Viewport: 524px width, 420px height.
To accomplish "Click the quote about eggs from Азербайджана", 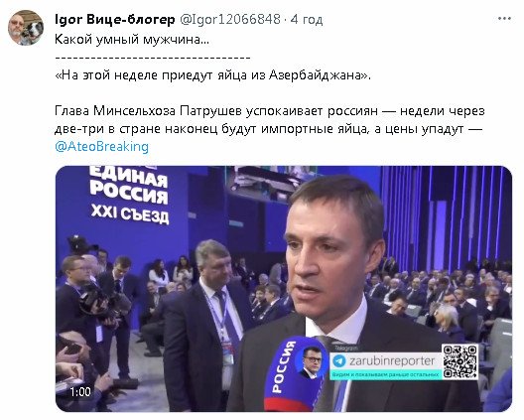I will (212, 74).
